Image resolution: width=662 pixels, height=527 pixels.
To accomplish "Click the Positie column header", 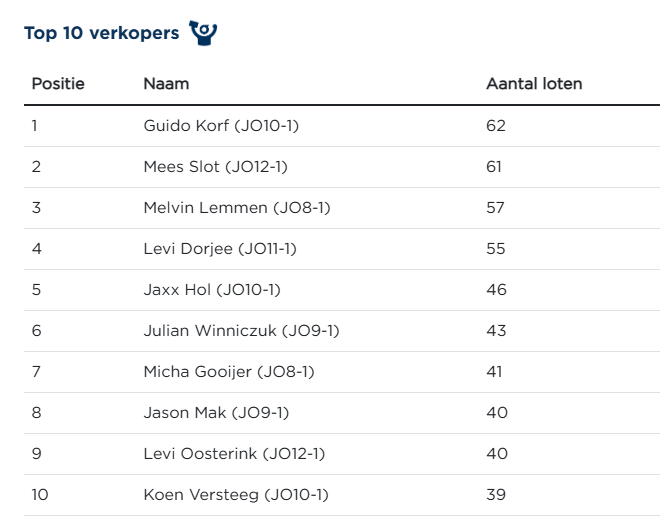I will (58, 84).
